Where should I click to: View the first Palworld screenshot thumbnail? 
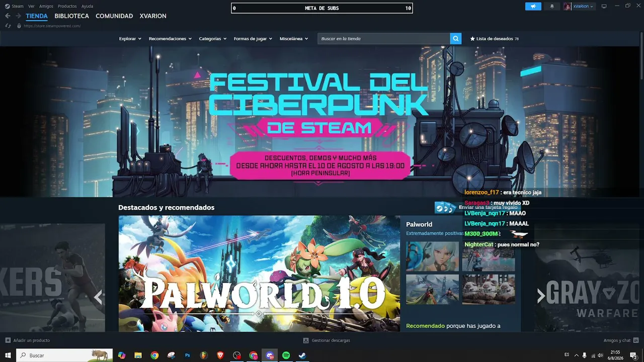pyautogui.click(x=433, y=256)
